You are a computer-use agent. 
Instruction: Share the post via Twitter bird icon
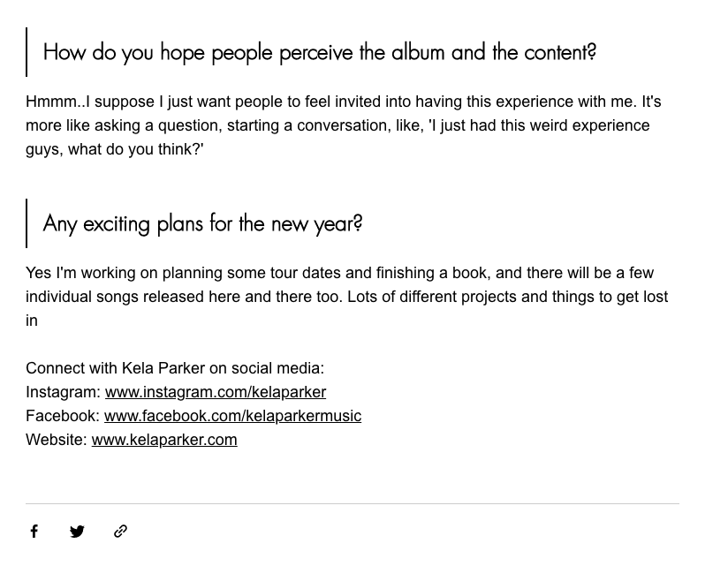click(77, 532)
